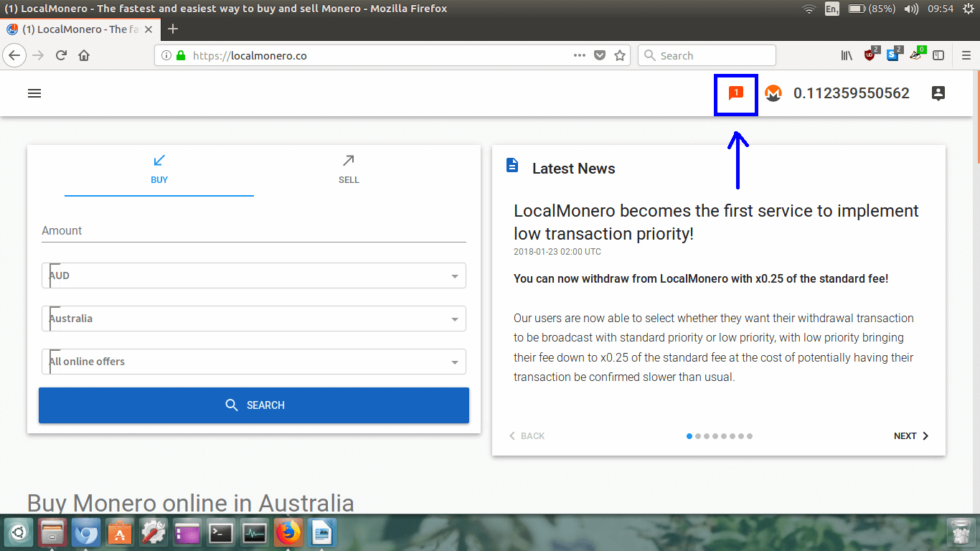The image size is (980, 551).
Task: Open the page actions three-dot menu
Action: coord(580,55)
